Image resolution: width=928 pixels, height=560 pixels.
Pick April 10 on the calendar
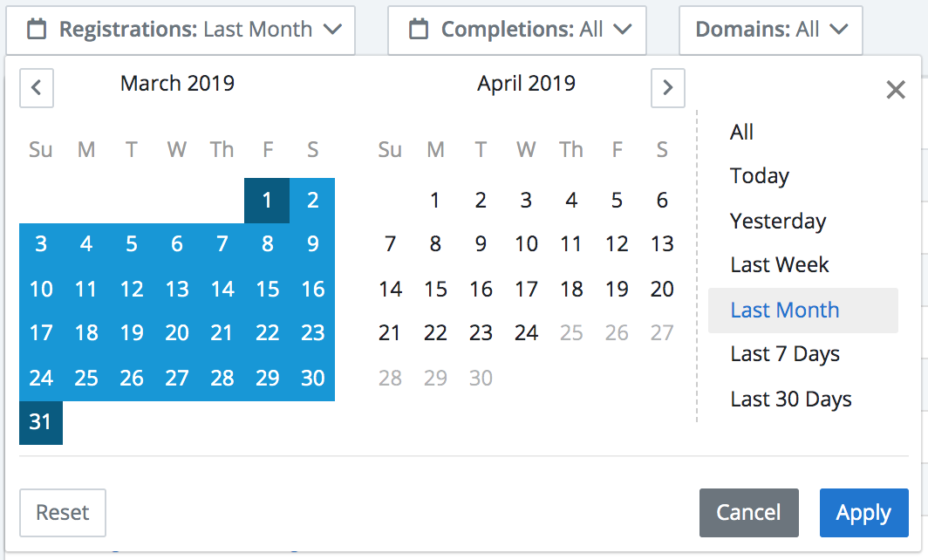point(526,244)
